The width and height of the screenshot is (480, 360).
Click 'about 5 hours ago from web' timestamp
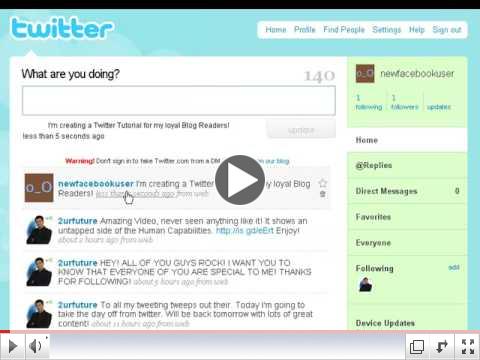[x=180, y=282]
